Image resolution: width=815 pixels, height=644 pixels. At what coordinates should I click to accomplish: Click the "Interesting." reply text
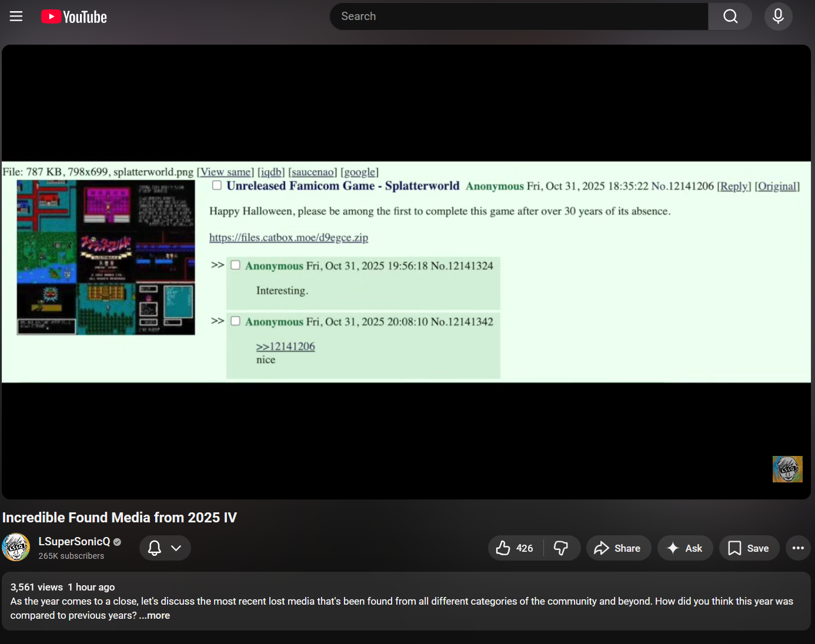[282, 291]
